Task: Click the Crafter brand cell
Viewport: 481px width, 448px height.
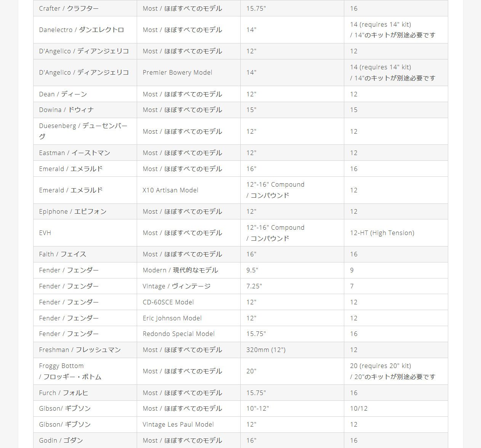Action: (69, 8)
